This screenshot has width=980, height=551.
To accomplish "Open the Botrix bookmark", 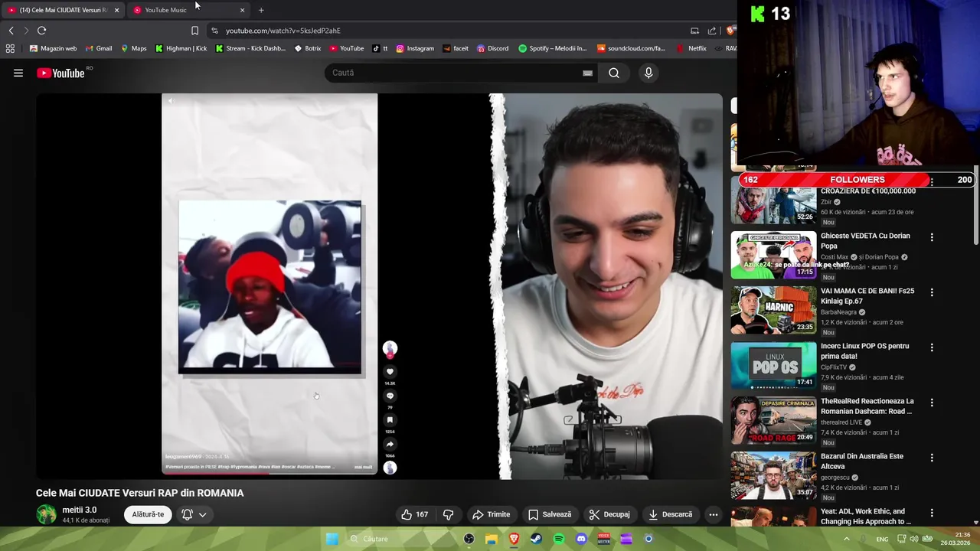I will pos(308,48).
